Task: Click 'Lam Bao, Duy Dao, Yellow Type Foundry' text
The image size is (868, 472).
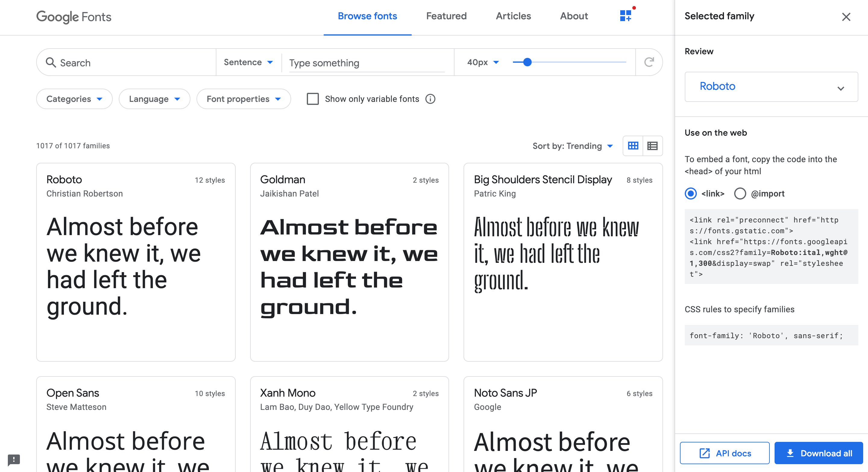Action: 337,407
